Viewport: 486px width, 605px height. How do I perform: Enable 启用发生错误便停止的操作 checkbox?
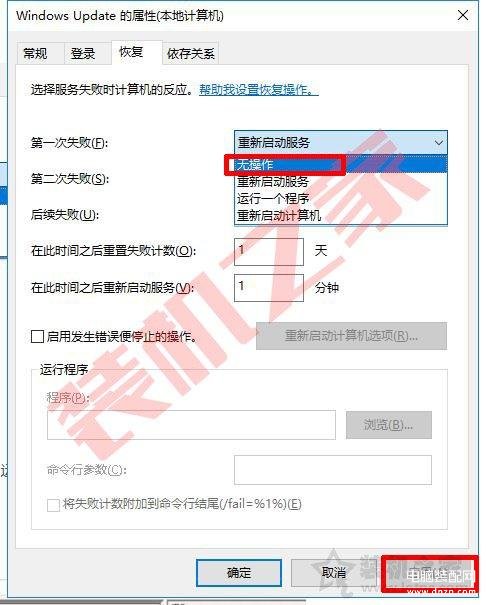37,336
